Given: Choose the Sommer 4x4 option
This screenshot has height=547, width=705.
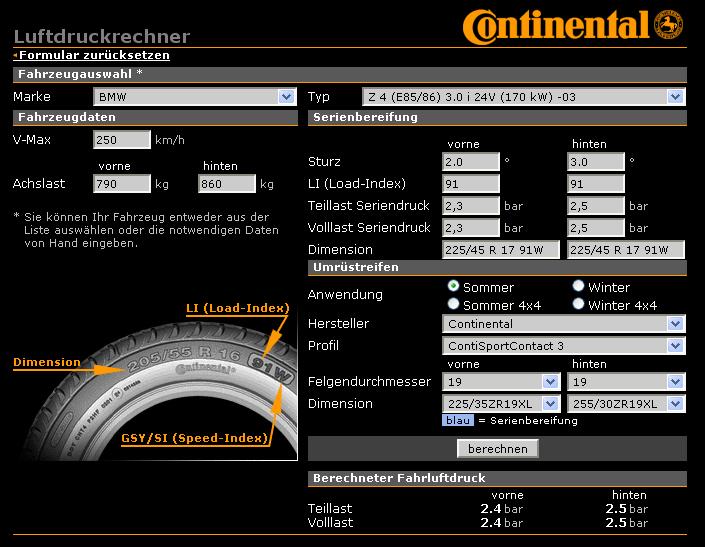Looking at the screenshot, I should pyautogui.click(x=454, y=304).
